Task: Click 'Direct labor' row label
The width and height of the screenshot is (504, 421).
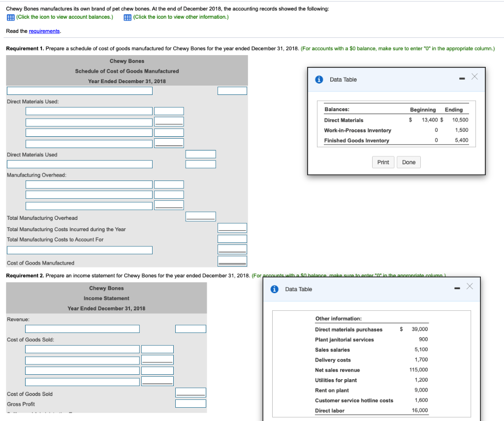Action: [x=329, y=411]
